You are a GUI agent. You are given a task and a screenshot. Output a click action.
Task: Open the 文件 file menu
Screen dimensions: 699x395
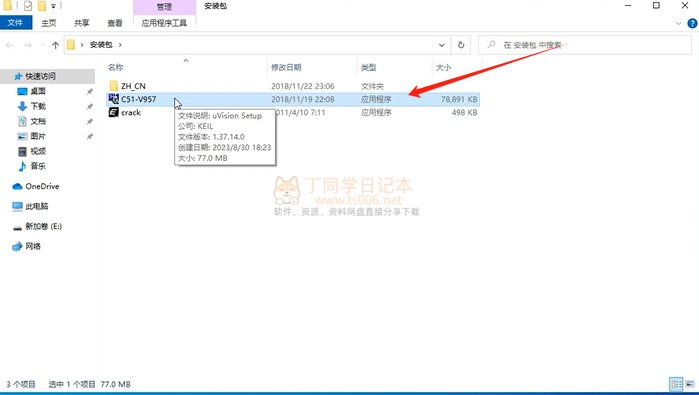click(x=16, y=23)
